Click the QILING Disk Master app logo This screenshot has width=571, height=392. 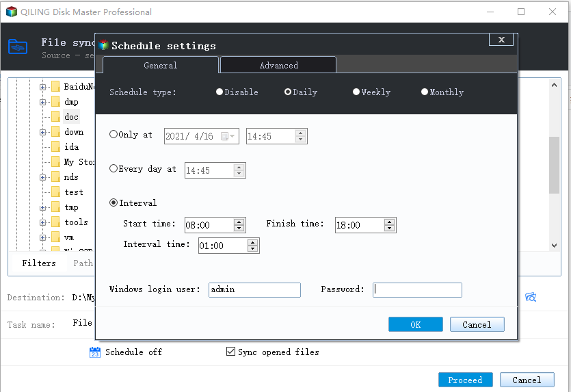[12, 12]
